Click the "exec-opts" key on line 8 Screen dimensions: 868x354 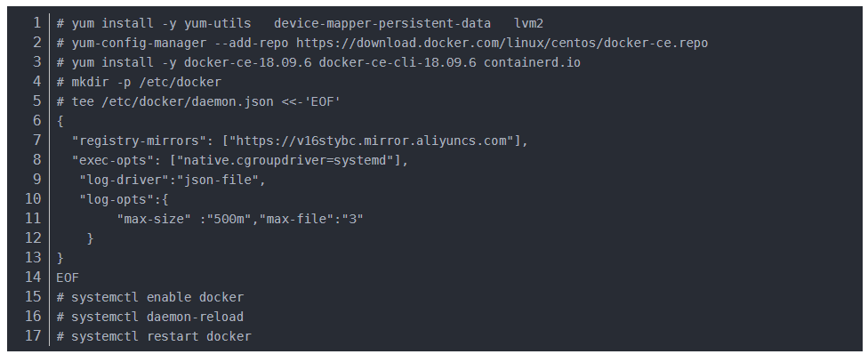(112, 161)
